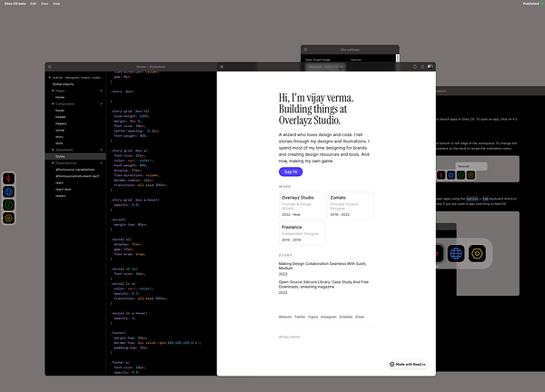Open the Edit menu

tap(33, 4)
